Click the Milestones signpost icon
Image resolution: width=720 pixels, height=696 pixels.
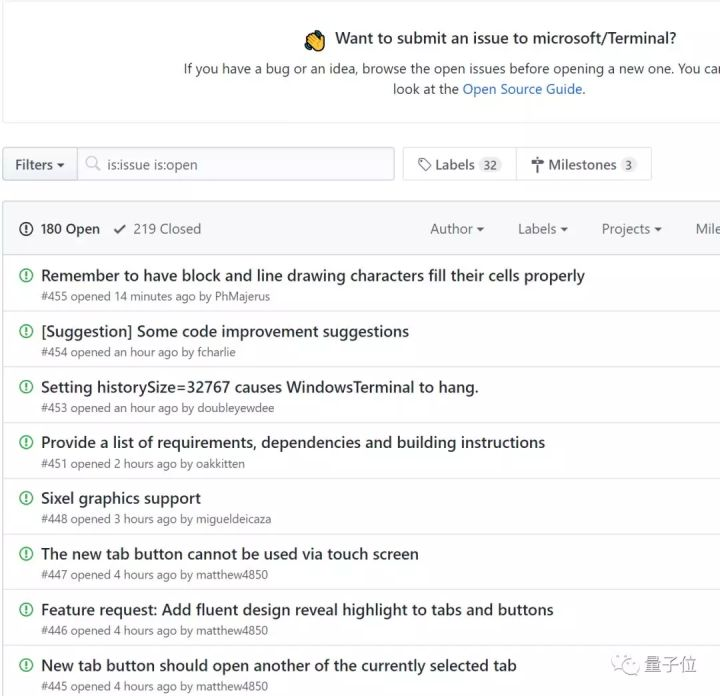[x=537, y=164]
